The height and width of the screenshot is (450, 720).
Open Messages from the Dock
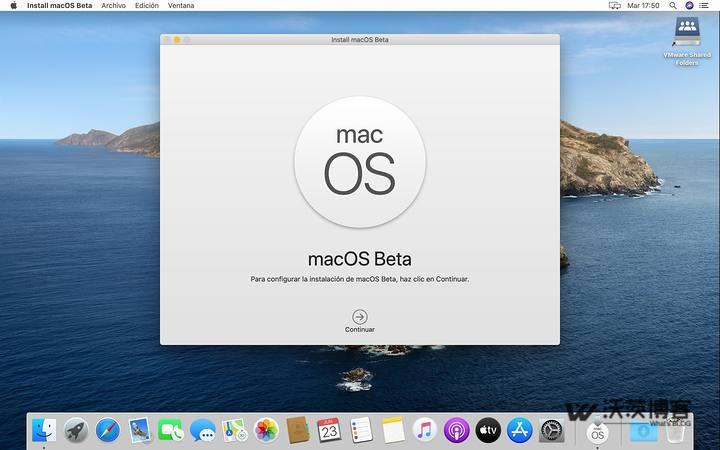(x=202, y=431)
